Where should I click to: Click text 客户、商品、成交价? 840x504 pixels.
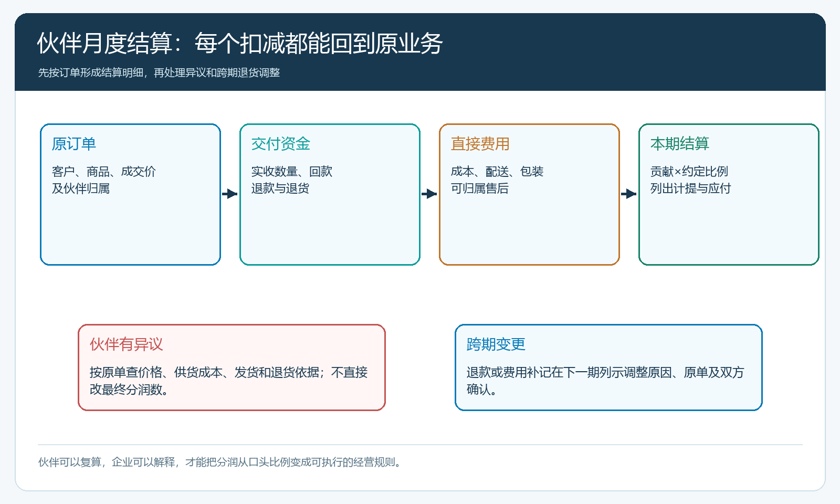pos(104,172)
